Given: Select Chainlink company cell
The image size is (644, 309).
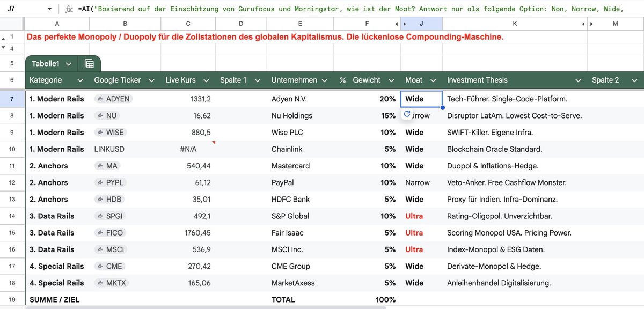Looking at the screenshot, I should (300, 149).
